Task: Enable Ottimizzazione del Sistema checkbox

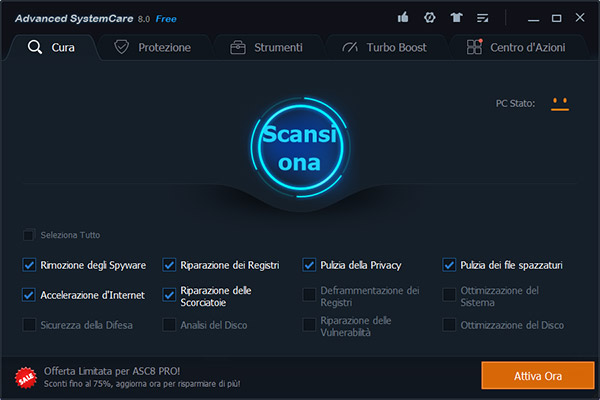Action: (449, 295)
